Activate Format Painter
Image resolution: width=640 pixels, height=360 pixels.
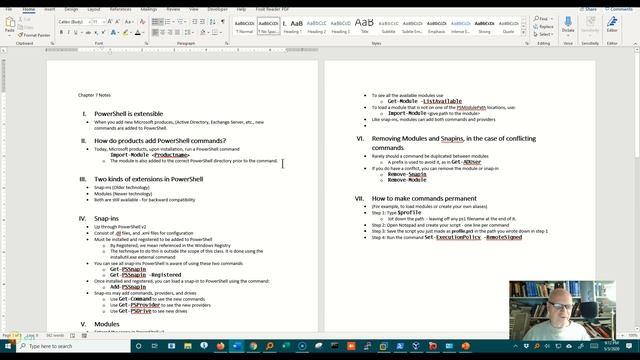34,35
